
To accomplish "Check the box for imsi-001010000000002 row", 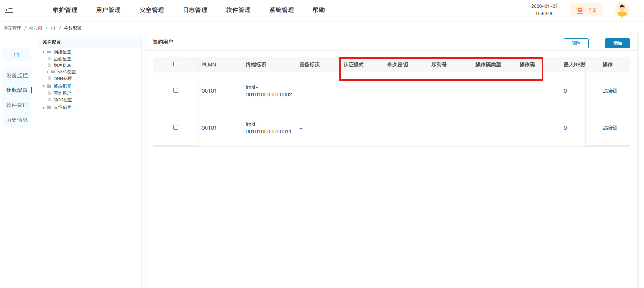I will [176, 90].
